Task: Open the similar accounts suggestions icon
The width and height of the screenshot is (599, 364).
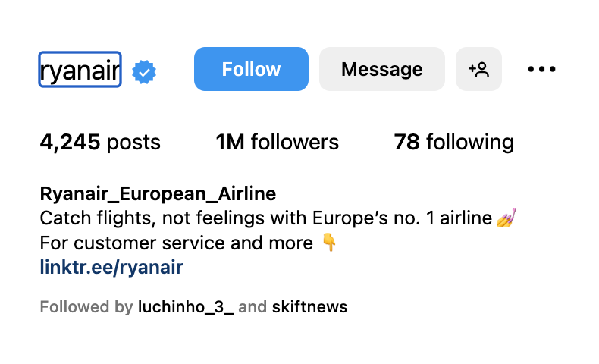Action: pyautogui.click(x=478, y=69)
